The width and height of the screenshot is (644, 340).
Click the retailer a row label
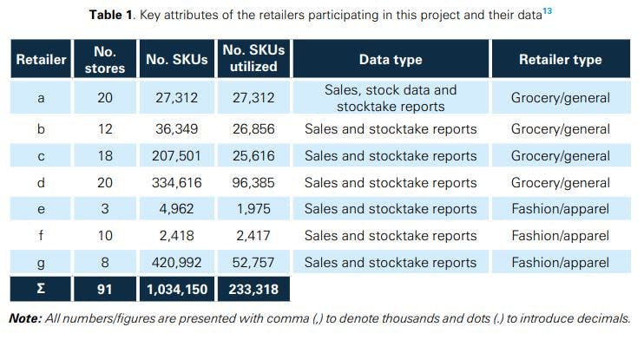41,97
